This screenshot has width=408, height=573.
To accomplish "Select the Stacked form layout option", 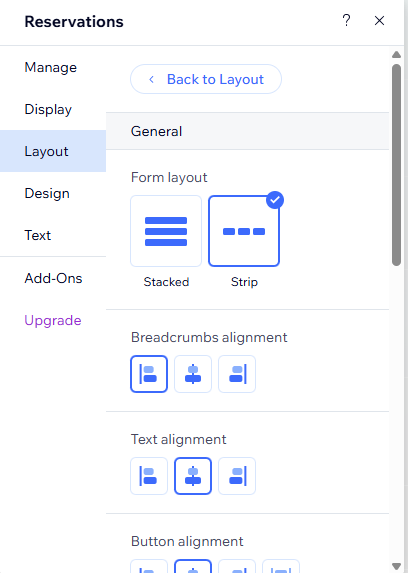I will coord(166,231).
